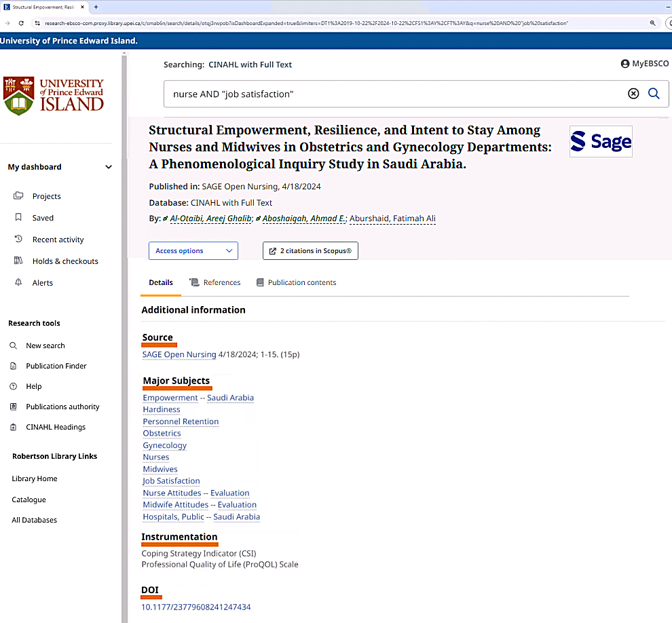The width and height of the screenshot is (672, 623).
Task: Clear the search box with X icon
Action: [633, 94]
